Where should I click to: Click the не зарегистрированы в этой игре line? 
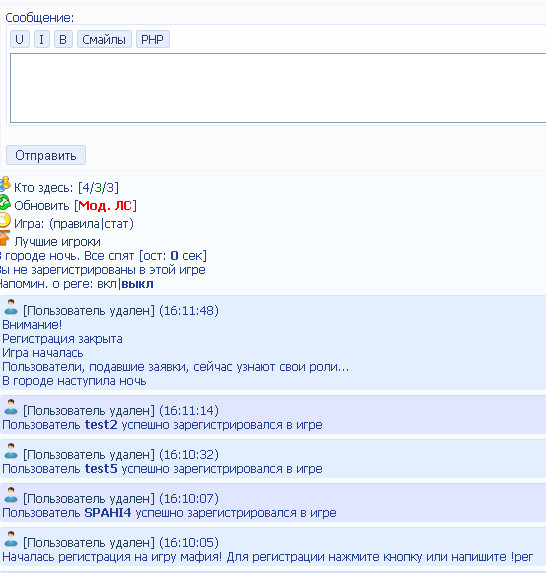[x=103, y=270]
